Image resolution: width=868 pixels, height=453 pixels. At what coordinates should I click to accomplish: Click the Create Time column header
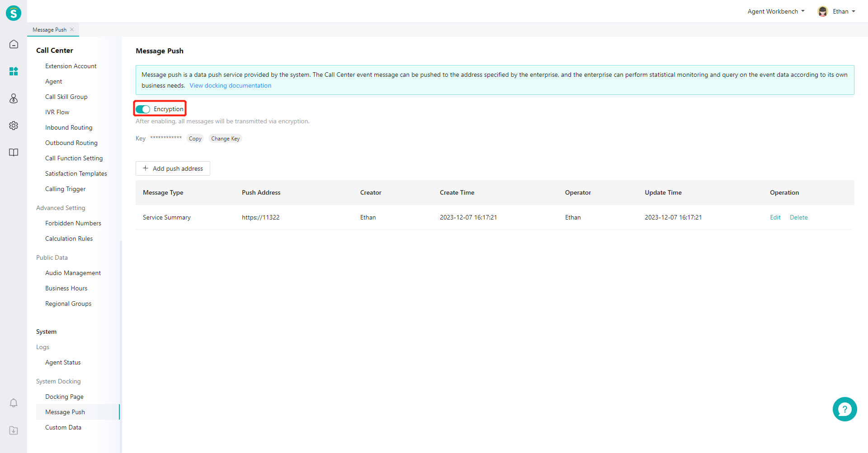click(x=457, y=192)
